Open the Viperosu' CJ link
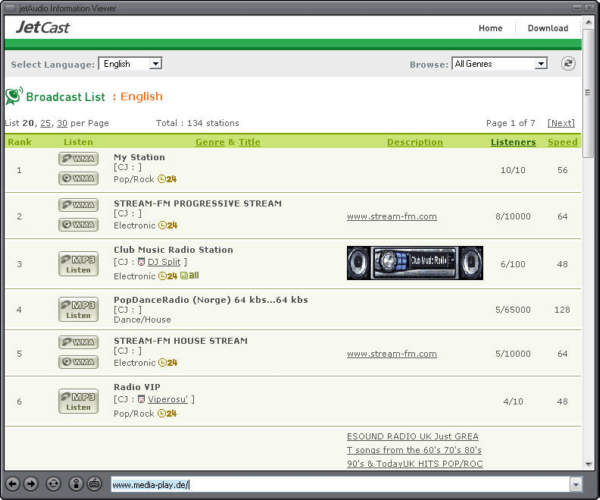 [168, 399]
